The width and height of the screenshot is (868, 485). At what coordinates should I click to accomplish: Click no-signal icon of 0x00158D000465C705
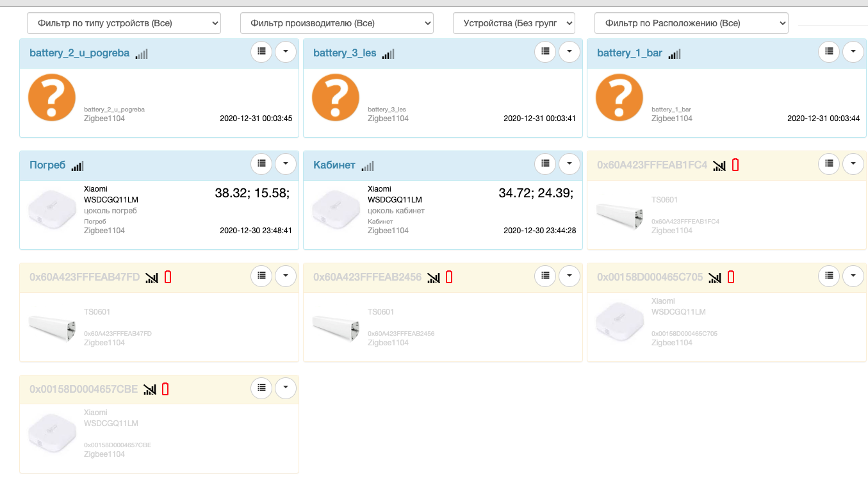[x=715, y=277]
